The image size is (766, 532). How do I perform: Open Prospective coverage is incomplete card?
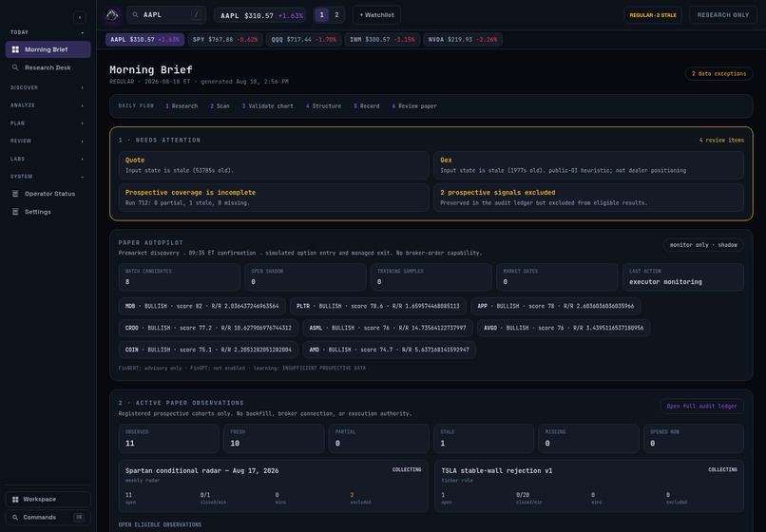click(x=274, y=198)
